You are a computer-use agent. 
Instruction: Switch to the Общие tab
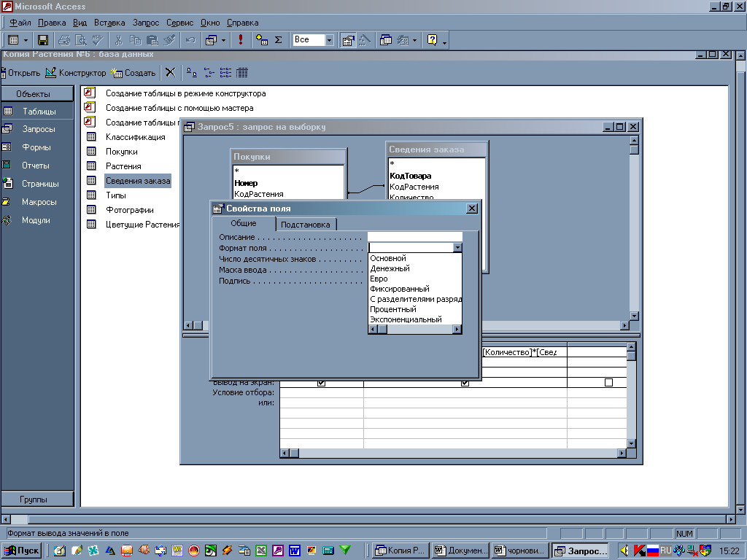(244, 223)
